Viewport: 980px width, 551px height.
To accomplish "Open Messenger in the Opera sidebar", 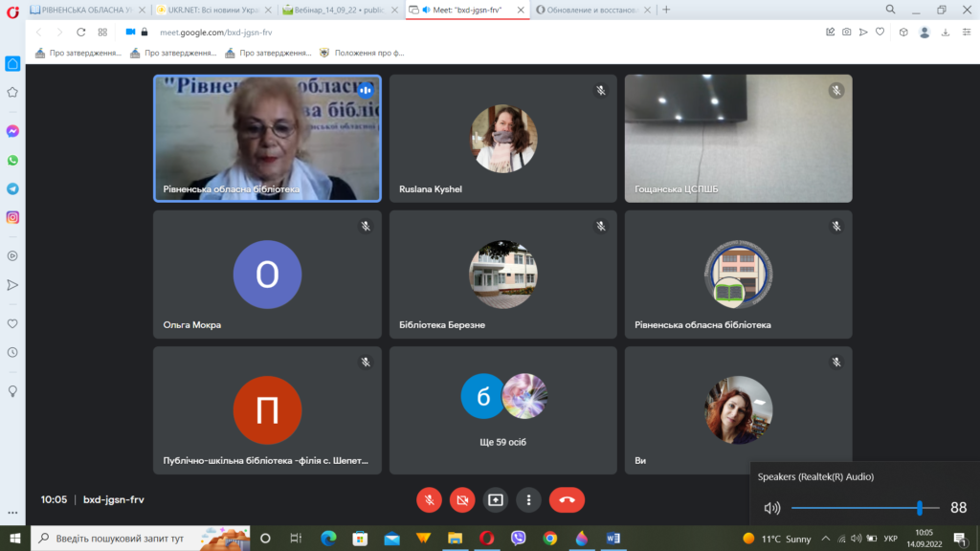I will coord(12,131).
